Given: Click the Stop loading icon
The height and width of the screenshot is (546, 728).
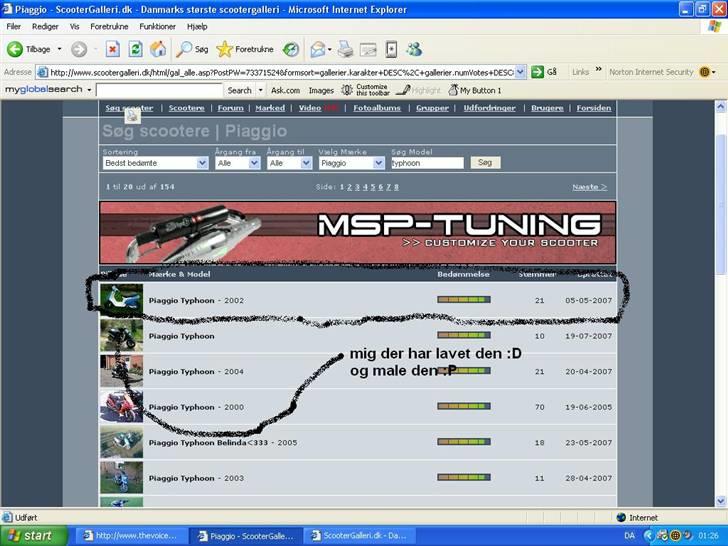Looking at the screenshot, I should point(112,49).
